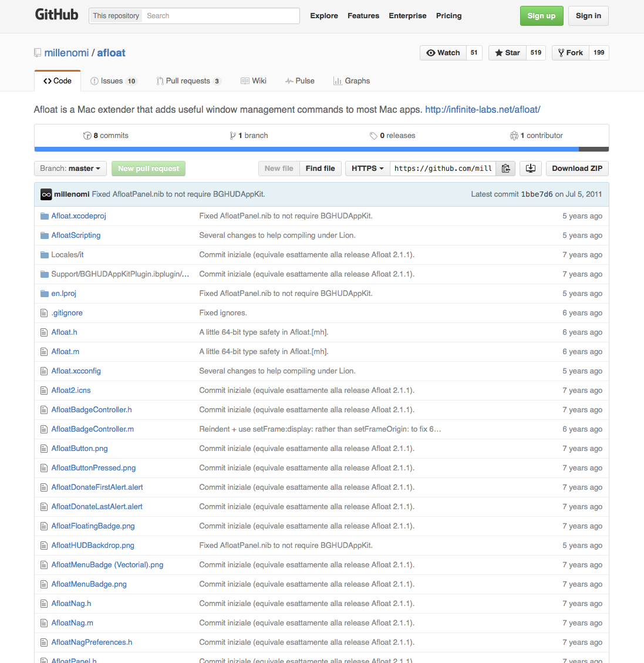Click the clone in desktop icon
644x663 pixels.
(530, 169)
